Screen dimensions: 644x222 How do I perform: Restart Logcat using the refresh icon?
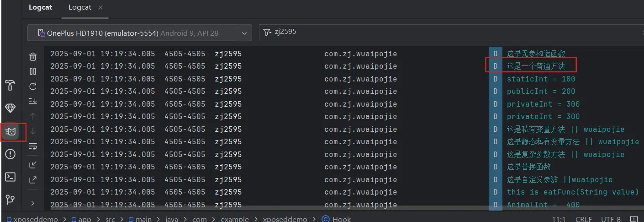(33, 86)
